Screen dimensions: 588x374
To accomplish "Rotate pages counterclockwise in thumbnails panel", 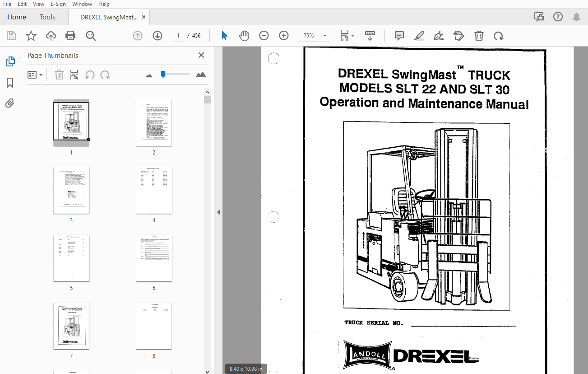I will click(x=90, y=75).
